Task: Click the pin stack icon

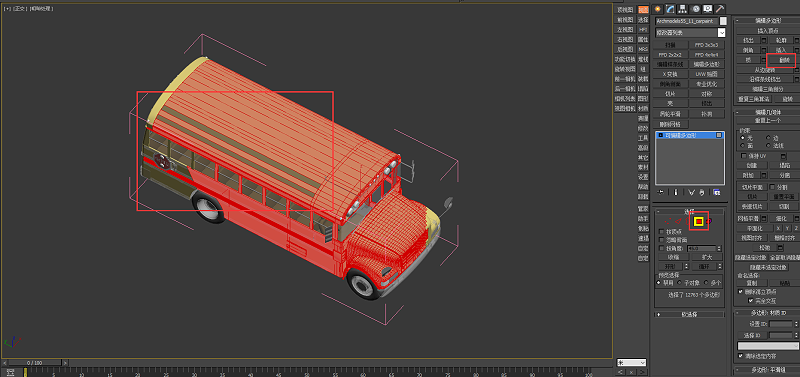Action: (661, 192)
